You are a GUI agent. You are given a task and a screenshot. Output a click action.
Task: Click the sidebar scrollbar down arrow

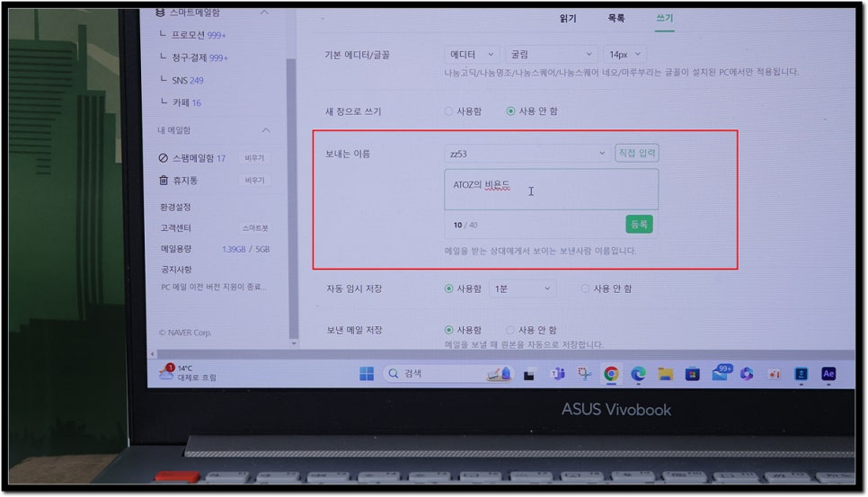coord(294,343)
